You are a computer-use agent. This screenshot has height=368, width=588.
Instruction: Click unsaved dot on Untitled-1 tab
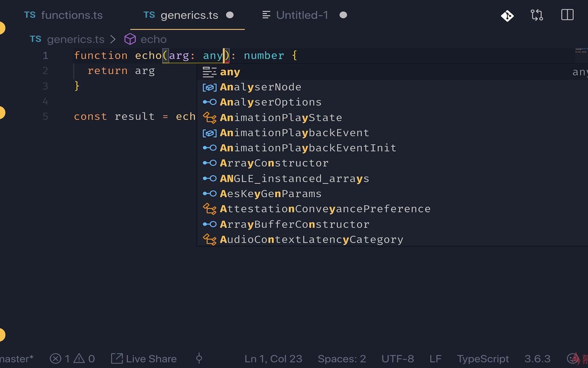343,15
